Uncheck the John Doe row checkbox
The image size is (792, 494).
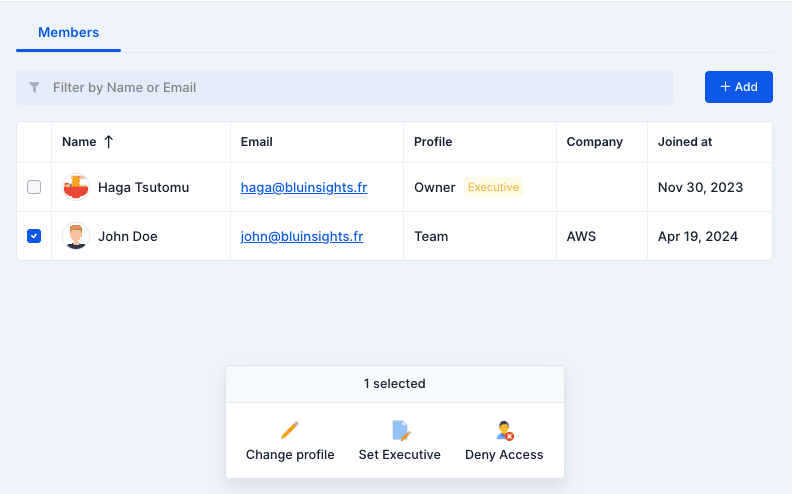click(x=34, y=236)
